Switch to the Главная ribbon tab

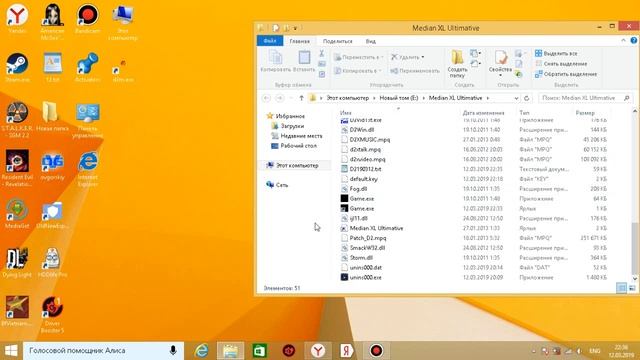pos(300,41)
